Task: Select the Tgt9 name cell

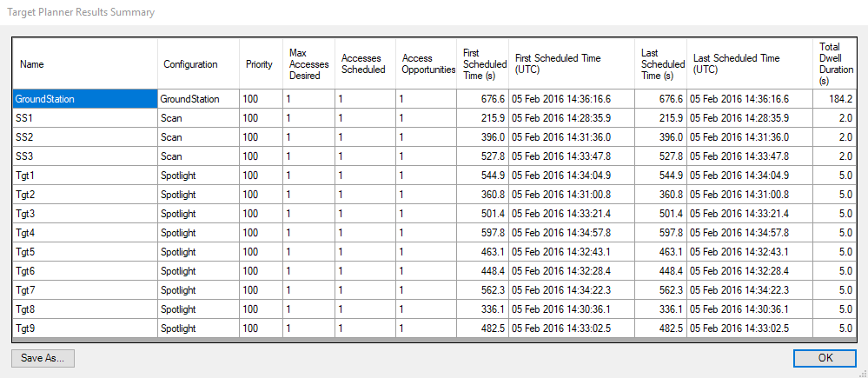Action: (x=84, y=328)
